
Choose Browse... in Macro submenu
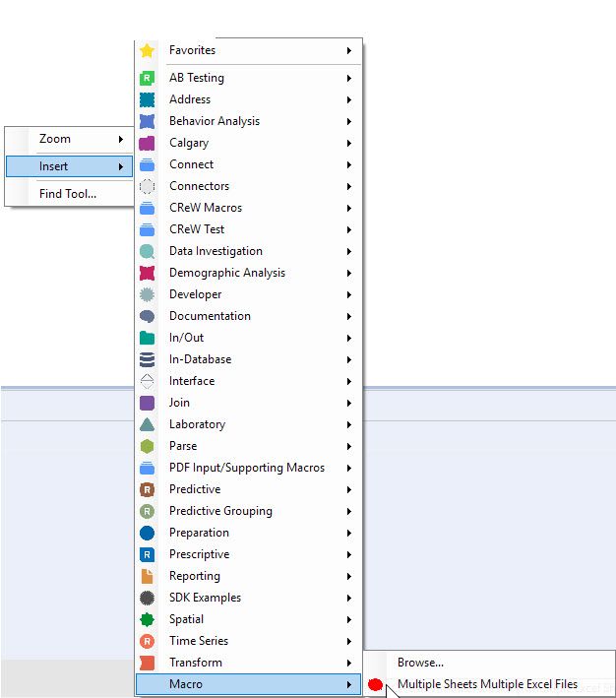pyautogui.click(x=489, y=663)
